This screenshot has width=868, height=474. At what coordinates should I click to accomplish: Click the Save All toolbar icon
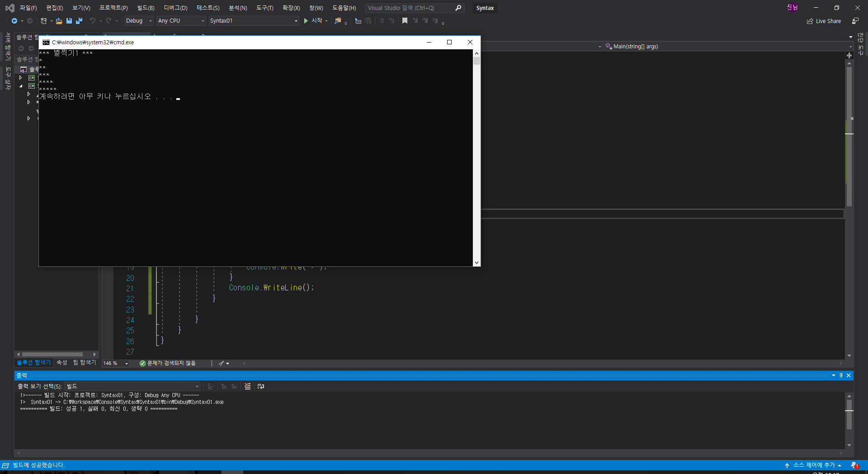pyautogui.click(x=79, y=21)
